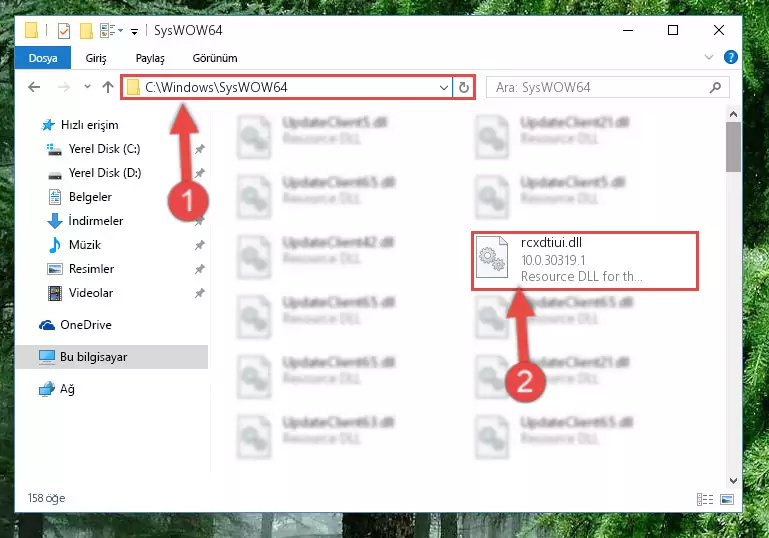Screen dimensions: 769x538
Task: Open the Müzik folder
Action: click(75, 245)
